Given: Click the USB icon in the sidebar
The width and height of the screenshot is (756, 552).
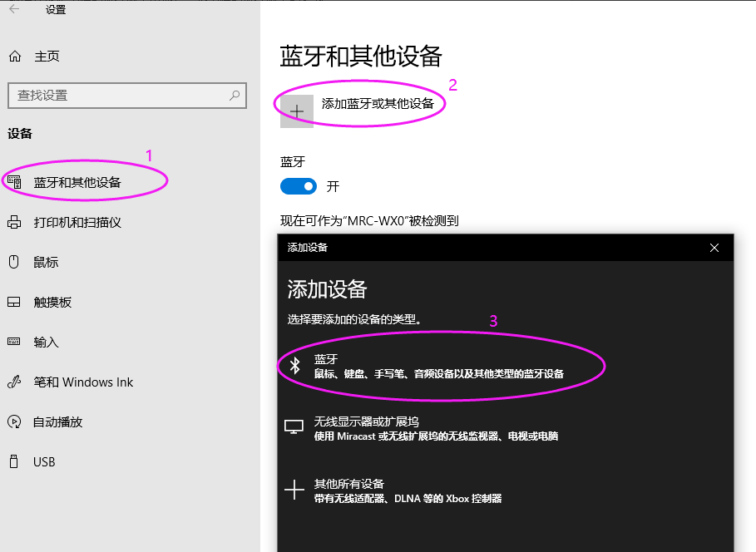Looking at the screenshot, I should pyautogui.click(x=14, y=461).
